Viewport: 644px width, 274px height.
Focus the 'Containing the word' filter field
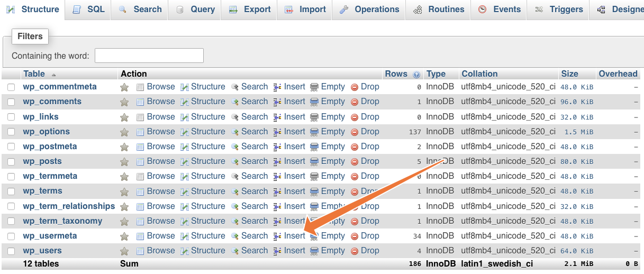coord(149,56)
